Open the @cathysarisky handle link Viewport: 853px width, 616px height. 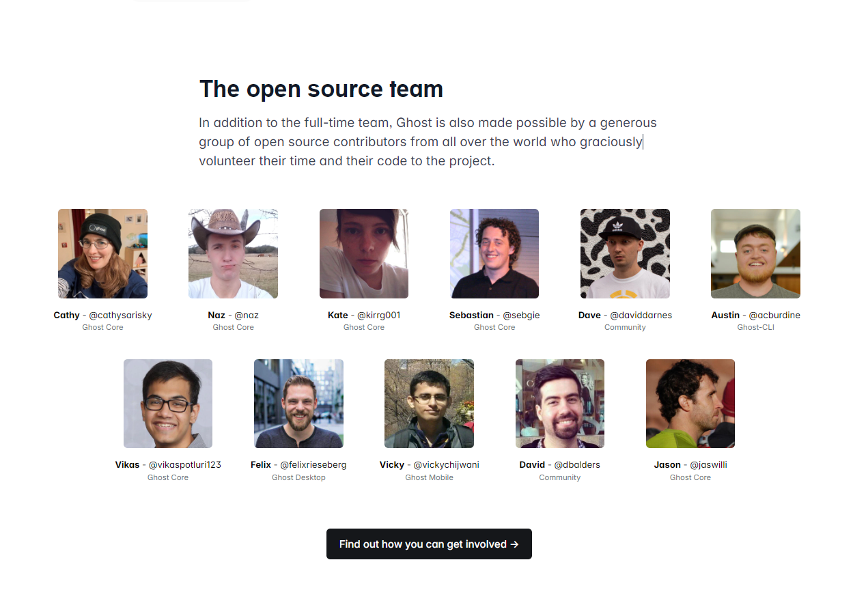tap(120, 316)
